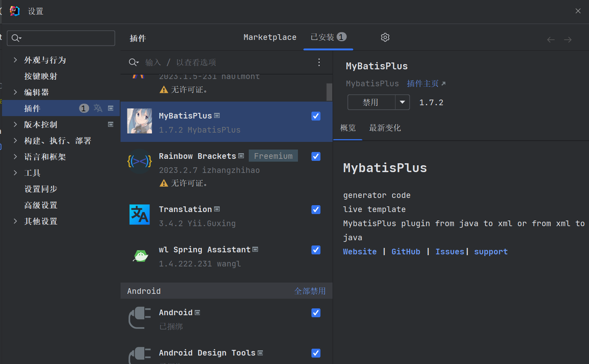
Task: Click the forward navigation arrow
Action: click(x=568, y=40)
